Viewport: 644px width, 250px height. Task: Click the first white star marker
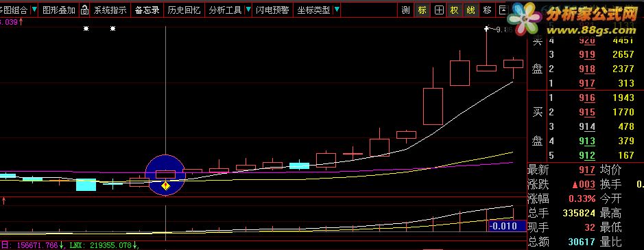[86, 29]
